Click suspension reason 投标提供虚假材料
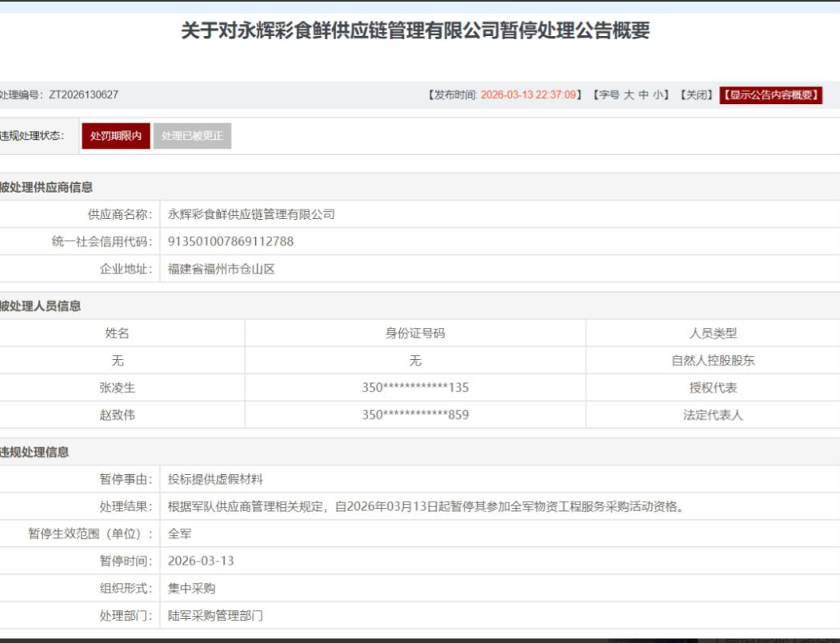Screen dimensions: 840x643 (x=215, y=479)
